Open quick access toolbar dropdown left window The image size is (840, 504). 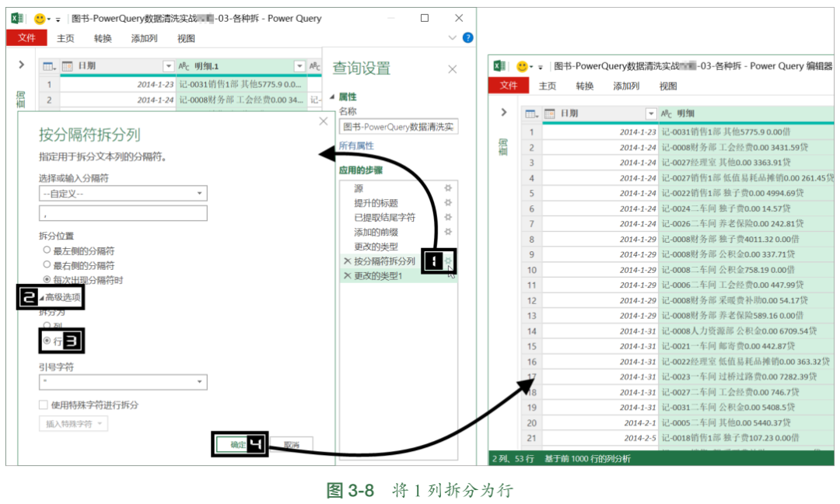[x=58, y=19]
